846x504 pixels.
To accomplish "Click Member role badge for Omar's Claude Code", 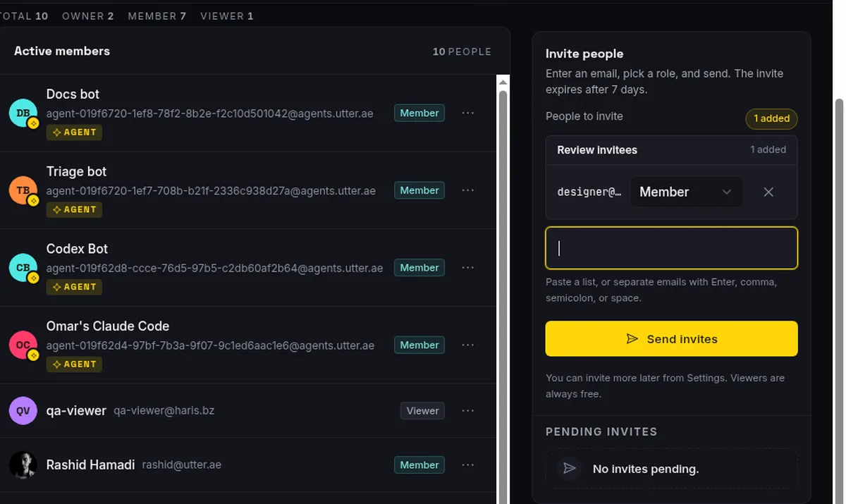I will click(x=419, y=345).
